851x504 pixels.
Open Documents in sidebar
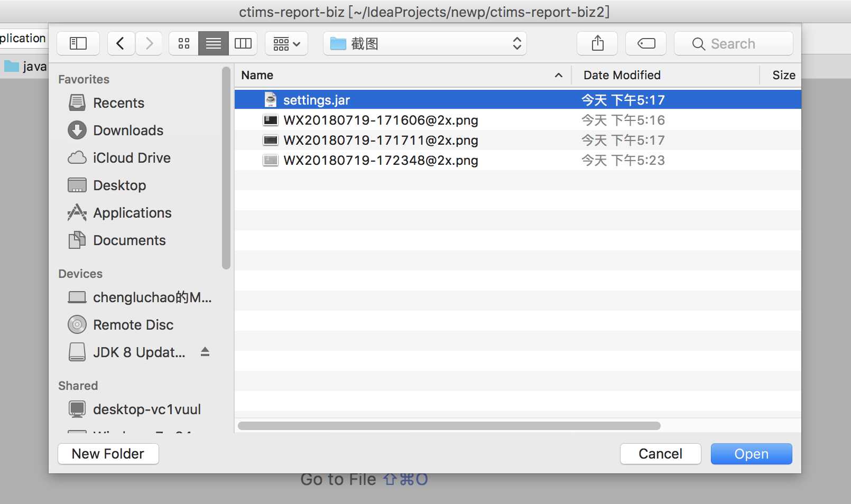[x=129, y=240]
